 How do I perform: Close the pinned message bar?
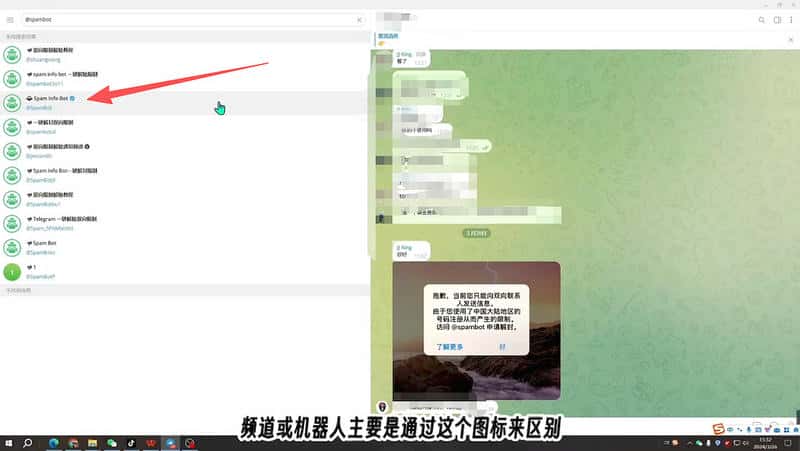(x=791, y=39)
